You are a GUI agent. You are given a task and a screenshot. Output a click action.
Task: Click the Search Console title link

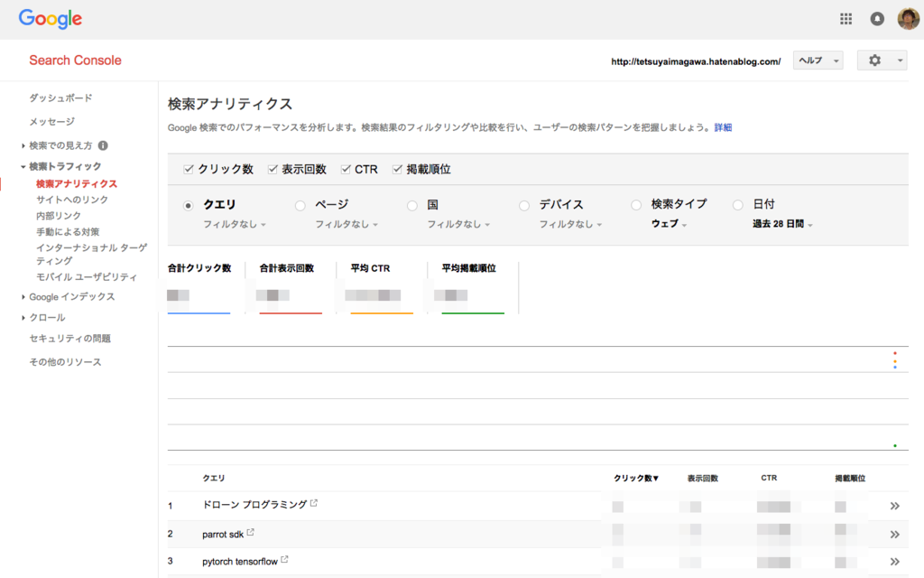(x=76, y=61)
